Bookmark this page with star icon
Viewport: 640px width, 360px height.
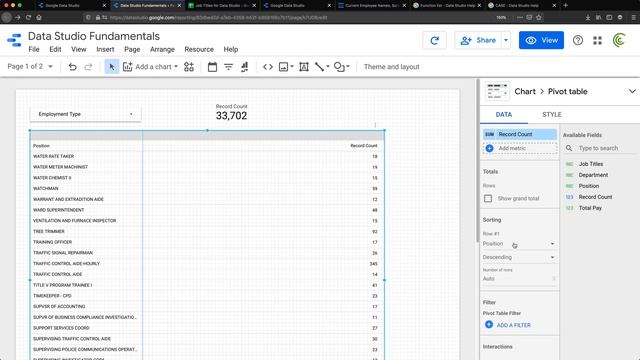coord(539,17)
